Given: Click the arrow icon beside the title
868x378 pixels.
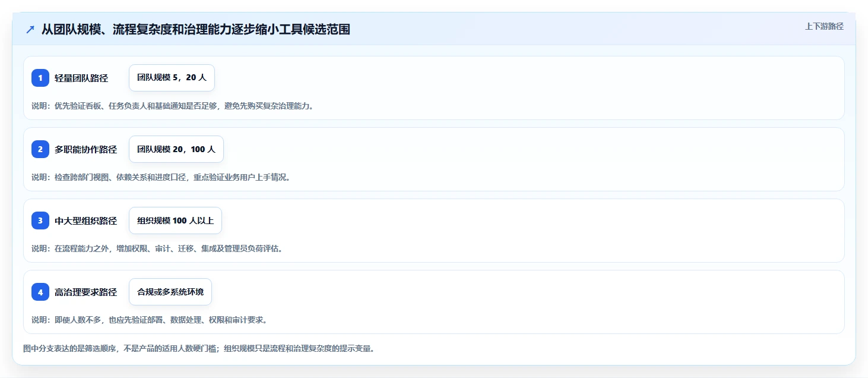Looking at the screenshot, I should point(30,29).
